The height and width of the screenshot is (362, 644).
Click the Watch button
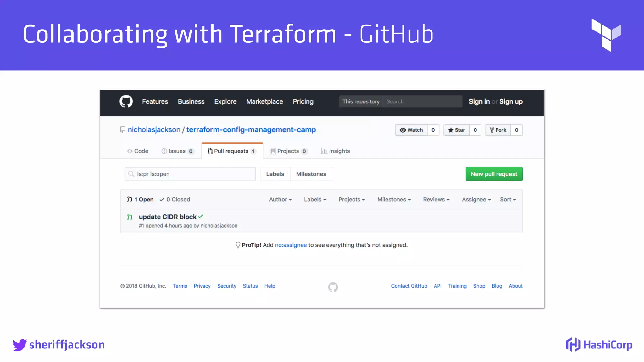coord(411,130)
